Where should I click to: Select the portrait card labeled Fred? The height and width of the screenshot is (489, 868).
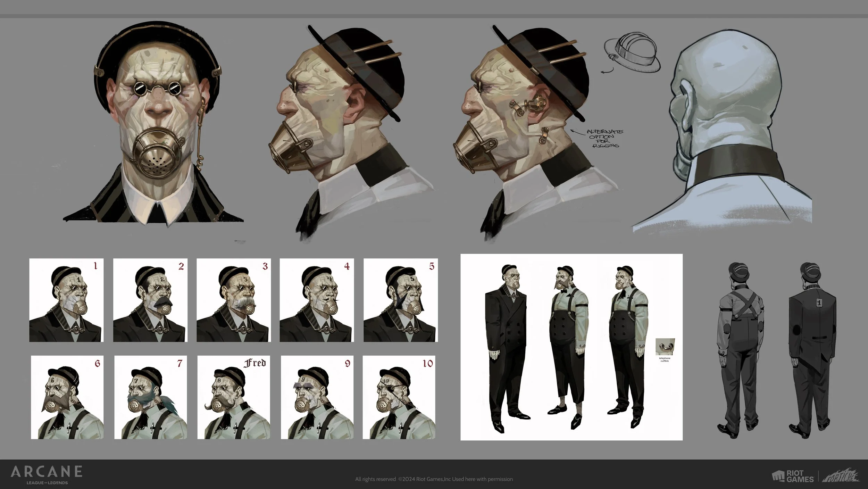click(234, 397)
